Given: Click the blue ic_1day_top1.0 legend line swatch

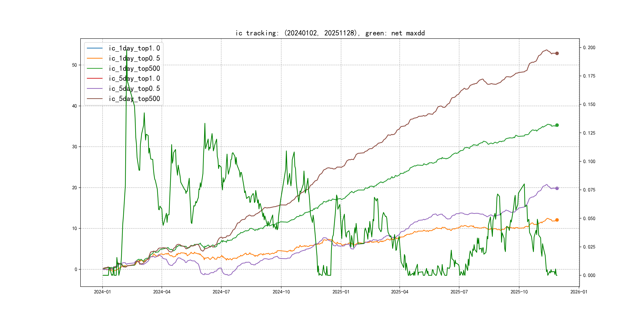Looking at the screenshot, I should [x=94, y=48].
